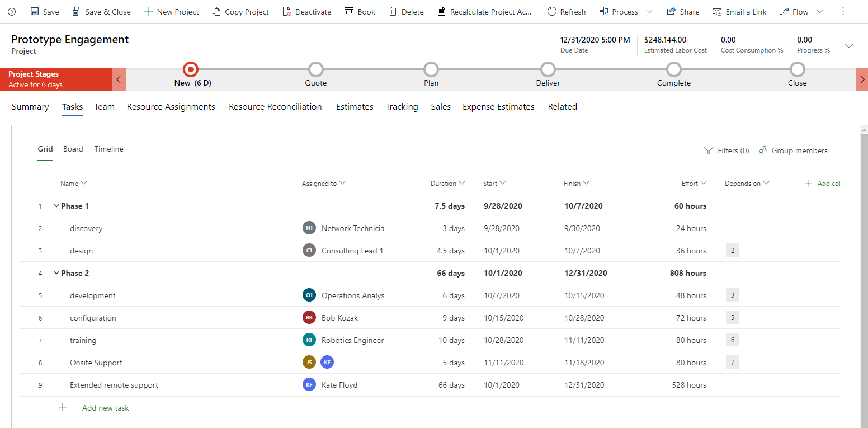Click the Book command
Viewport: 868px width, 428px height.
pyautogui.click(x=360, y=12)
